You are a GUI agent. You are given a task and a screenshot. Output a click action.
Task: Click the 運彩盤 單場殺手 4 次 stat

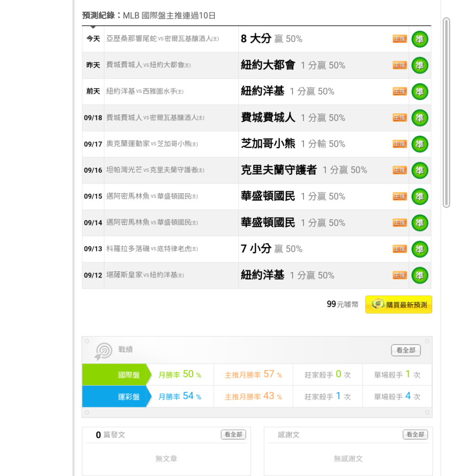(397, 396)
